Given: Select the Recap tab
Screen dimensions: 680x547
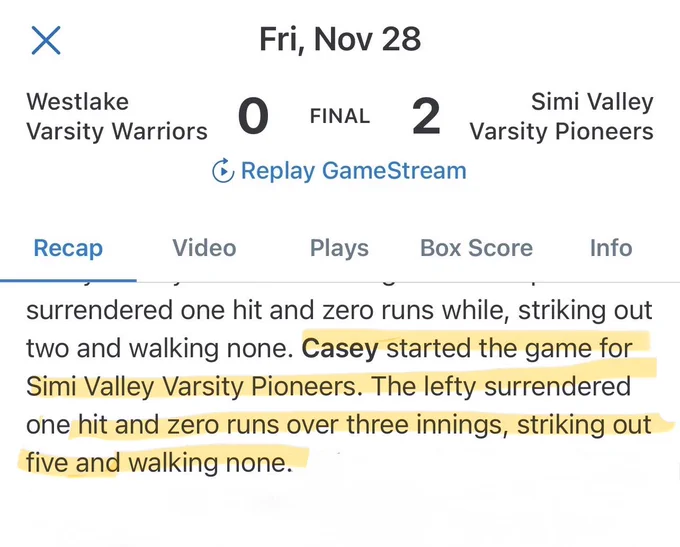Looking at the screenshot, I should 68,248.
